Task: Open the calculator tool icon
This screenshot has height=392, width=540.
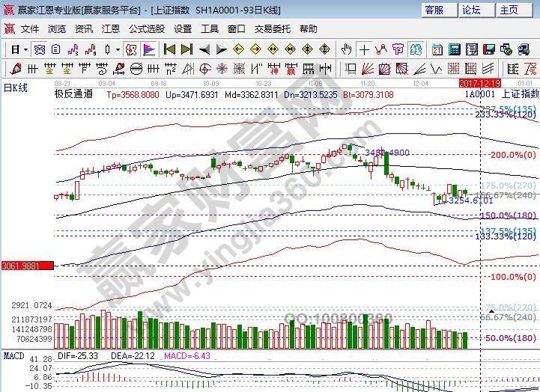Action: click(x=453, y=49)
